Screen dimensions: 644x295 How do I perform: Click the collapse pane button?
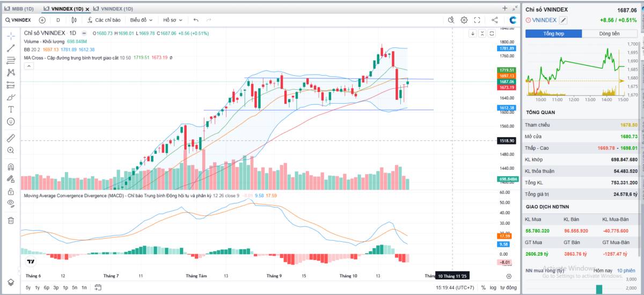482,33
